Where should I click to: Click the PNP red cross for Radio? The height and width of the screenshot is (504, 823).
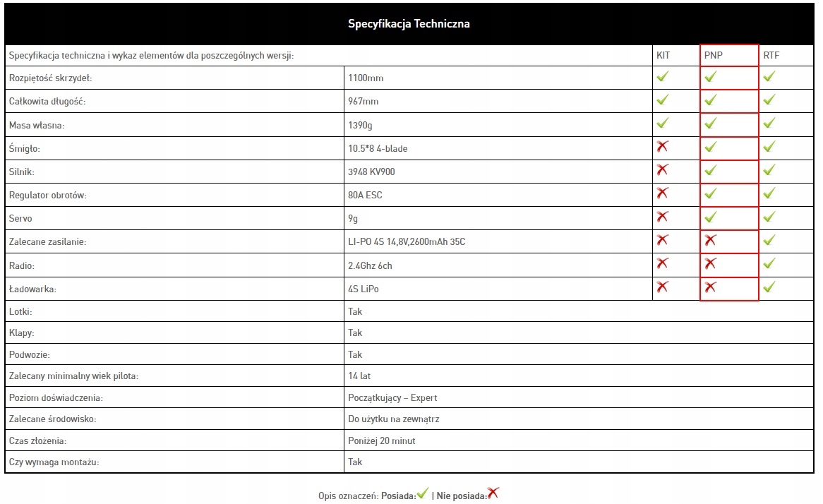pos(710,264)
